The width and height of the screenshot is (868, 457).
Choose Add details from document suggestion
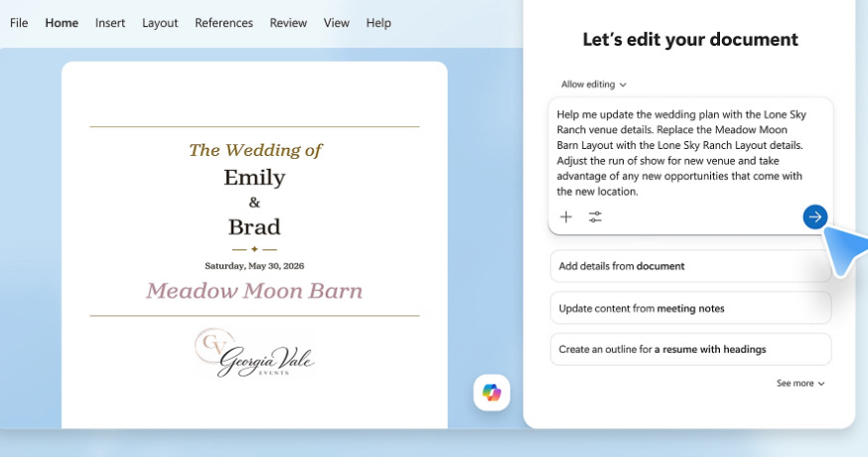click(691, 266)
